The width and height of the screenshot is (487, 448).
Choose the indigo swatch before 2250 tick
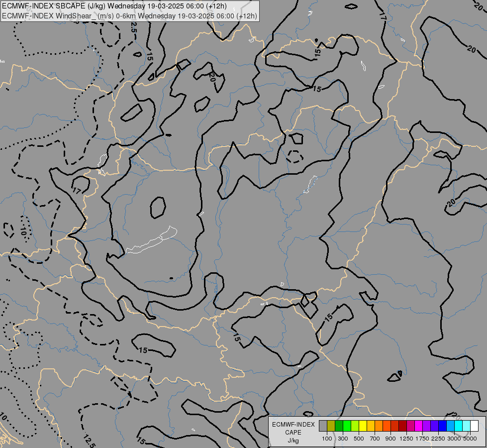tap(434, 426)
